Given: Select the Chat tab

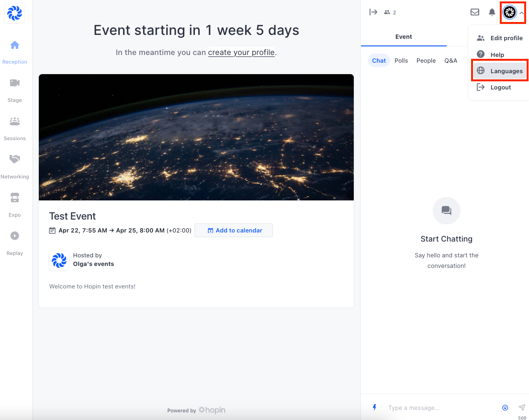Looking at the screenshot, I should (379, 61).
